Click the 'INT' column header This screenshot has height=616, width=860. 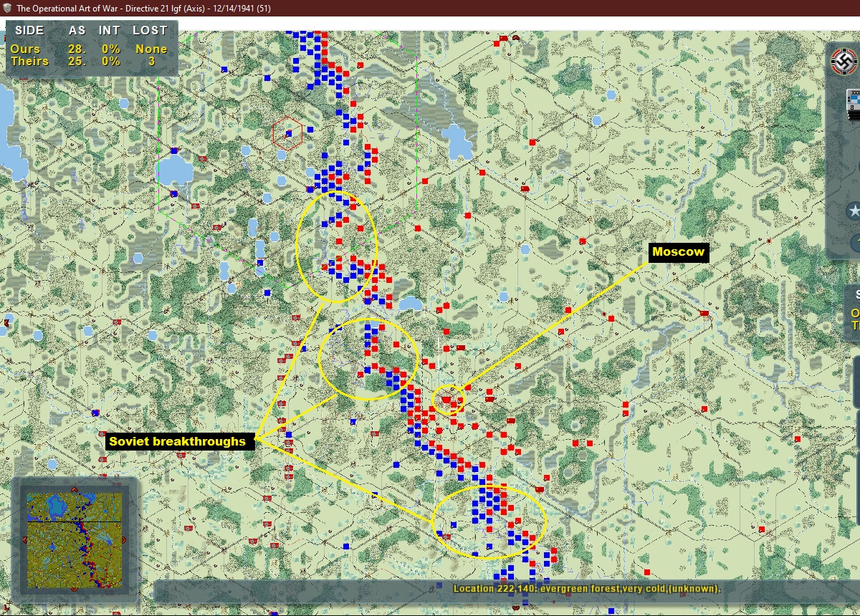[x=109, y=31]
